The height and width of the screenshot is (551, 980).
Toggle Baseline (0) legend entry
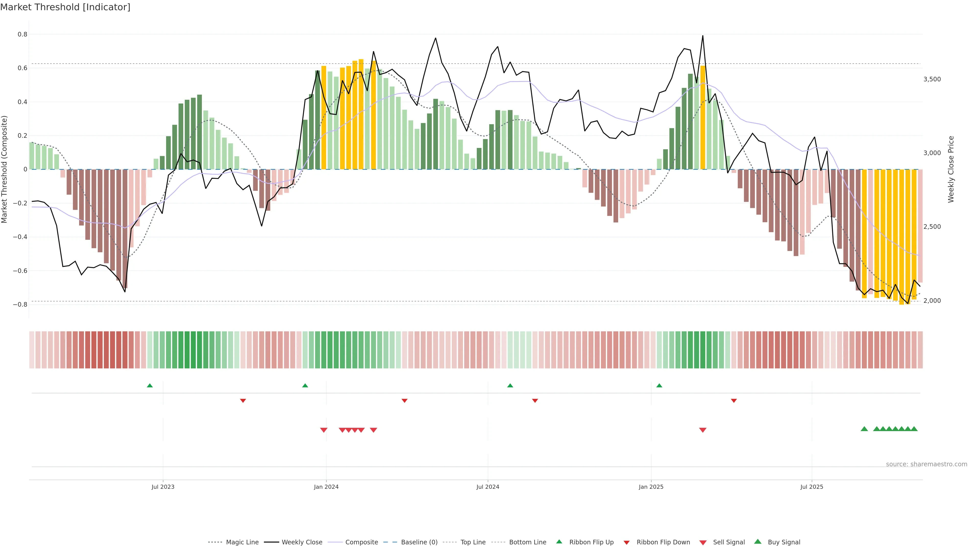click(419, 542)
